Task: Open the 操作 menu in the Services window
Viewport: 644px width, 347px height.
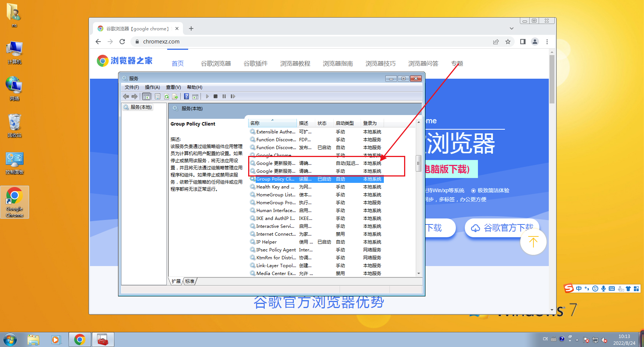Action: pyautogui.click(x=152, y=87)
